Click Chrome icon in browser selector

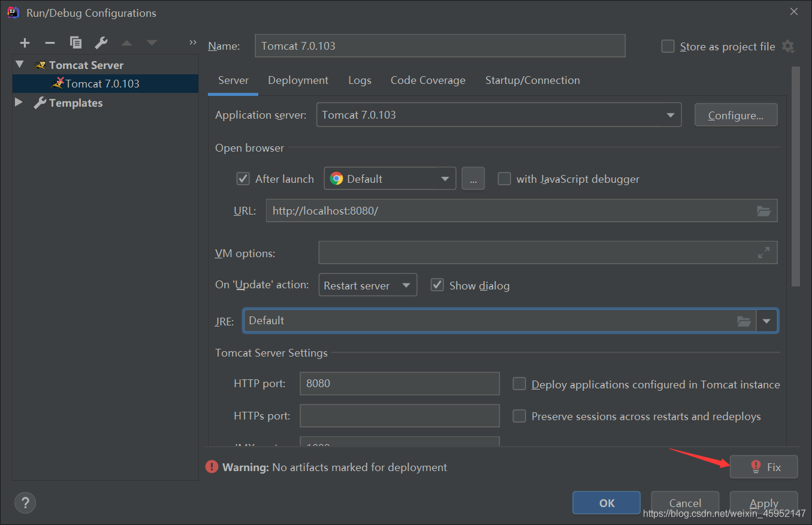click(x=336, y=179)
